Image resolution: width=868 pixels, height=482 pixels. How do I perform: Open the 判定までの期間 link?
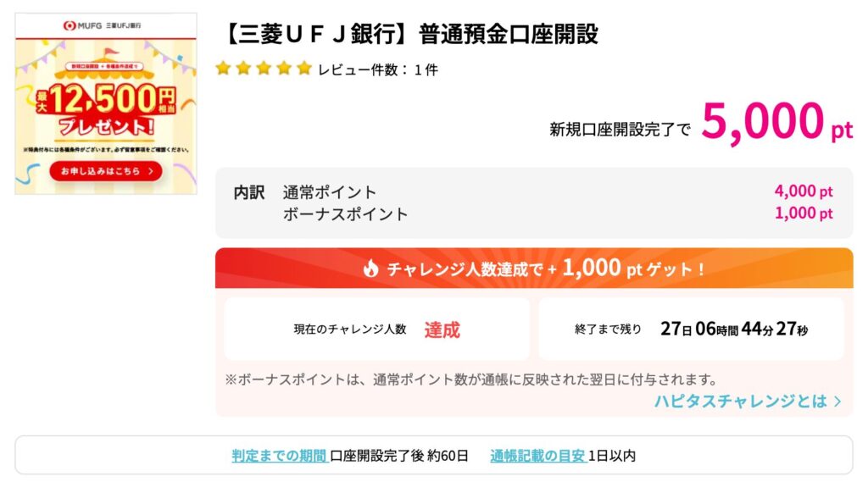[x=280, y=456]
